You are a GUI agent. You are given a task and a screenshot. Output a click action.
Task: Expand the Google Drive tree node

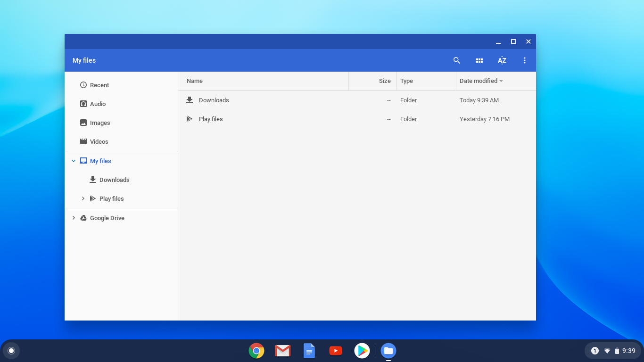[x=74, y=218]
